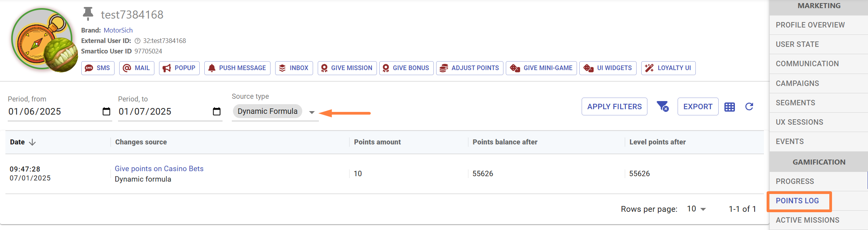Expand the Source type dropdown
This screenshot has width=868, height=230.
[x=312, y=112]
